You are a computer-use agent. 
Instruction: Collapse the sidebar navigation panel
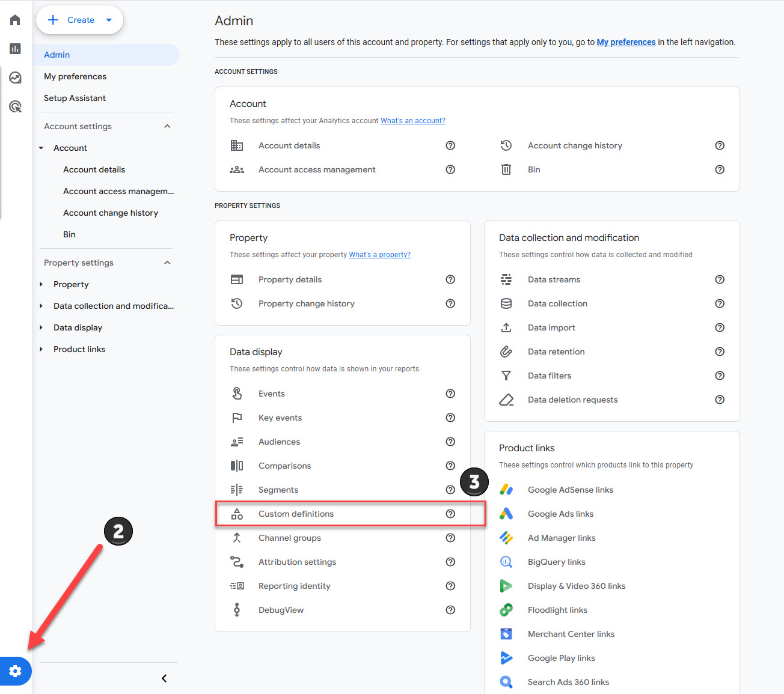point(164,678)
